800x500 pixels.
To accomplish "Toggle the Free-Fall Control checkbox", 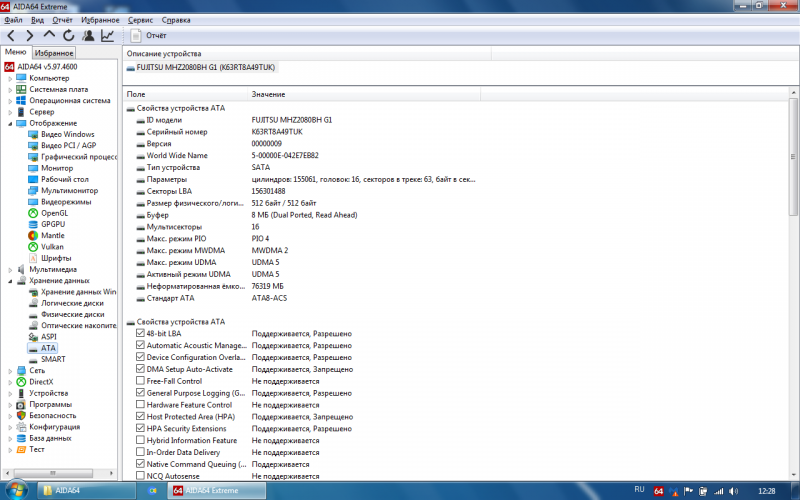I will tap(140, 381).
